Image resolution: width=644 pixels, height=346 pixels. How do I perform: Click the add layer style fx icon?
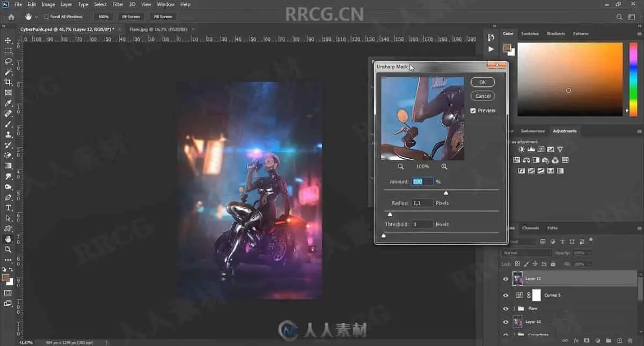click(x=576, y=340)
